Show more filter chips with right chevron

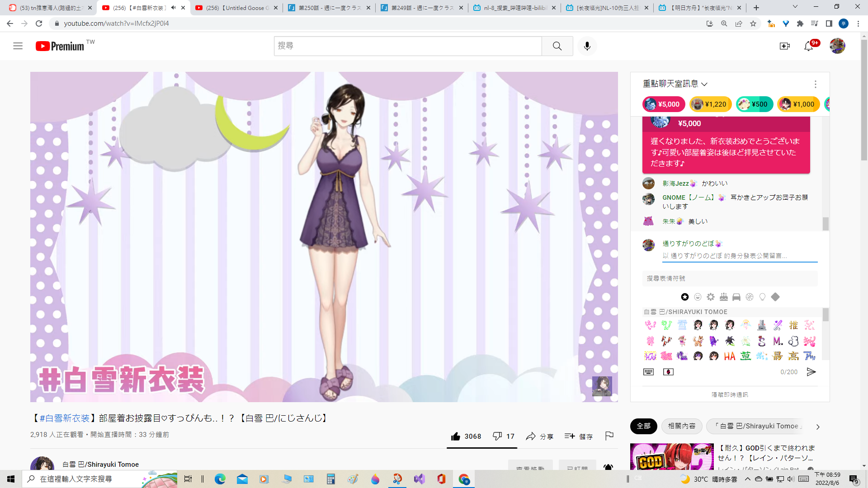pyautogui.click(x=817, y=427)
